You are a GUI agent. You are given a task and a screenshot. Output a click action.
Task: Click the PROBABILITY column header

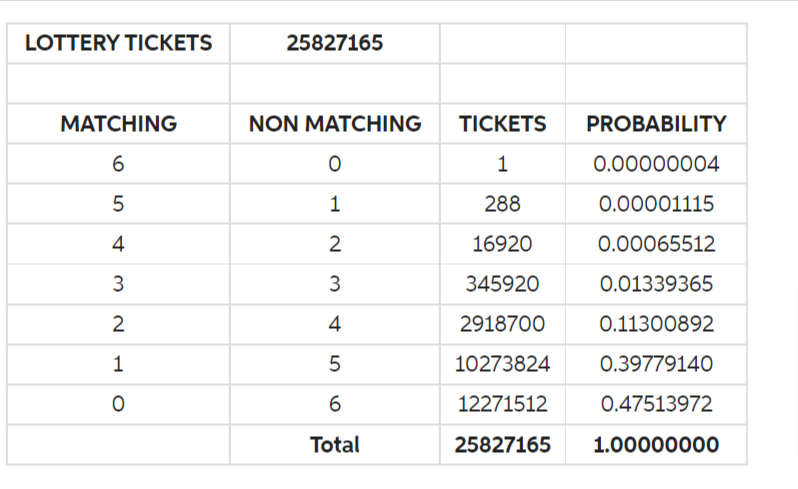click(656, 124)
